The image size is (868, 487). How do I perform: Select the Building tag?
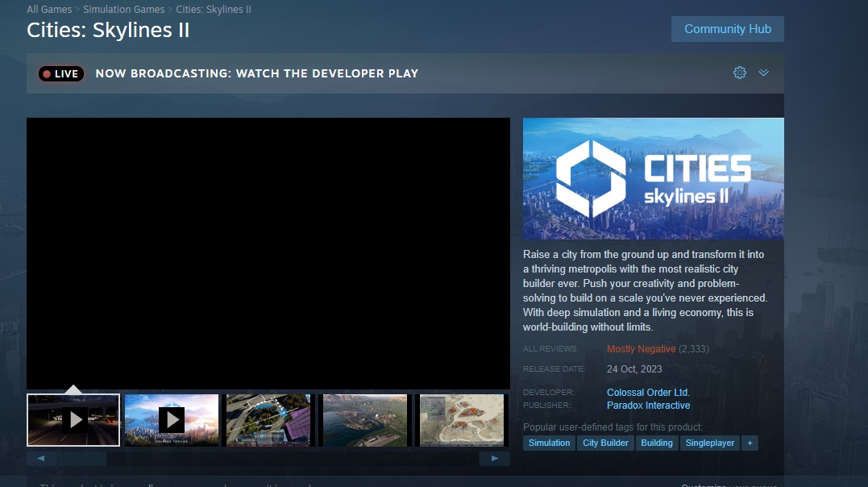tap(657, 443)
